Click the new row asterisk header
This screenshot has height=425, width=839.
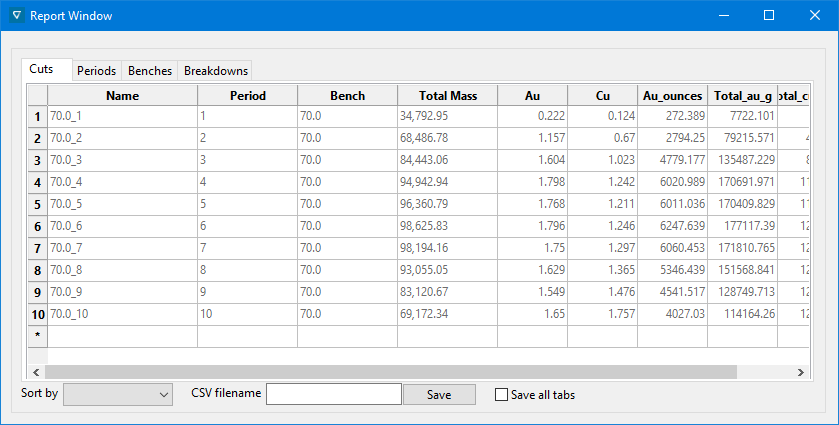37,336
